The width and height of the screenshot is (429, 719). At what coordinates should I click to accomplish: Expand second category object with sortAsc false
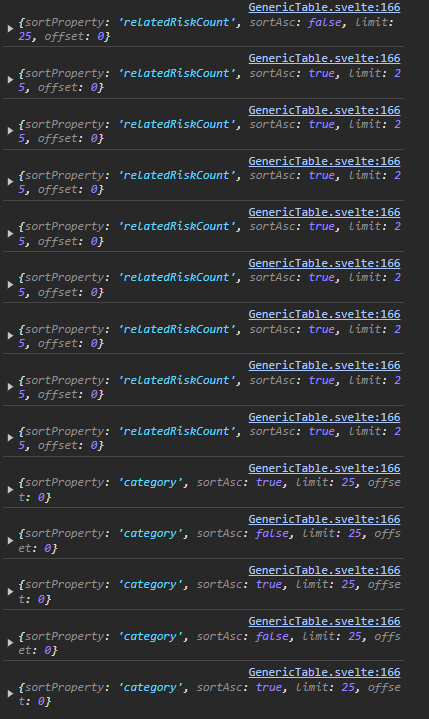pos(10,643)
